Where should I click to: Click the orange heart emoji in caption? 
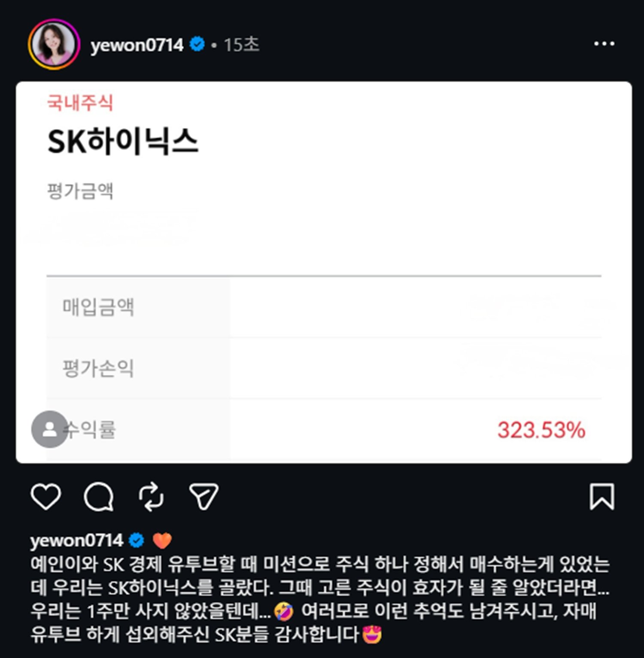pos(162,540)
